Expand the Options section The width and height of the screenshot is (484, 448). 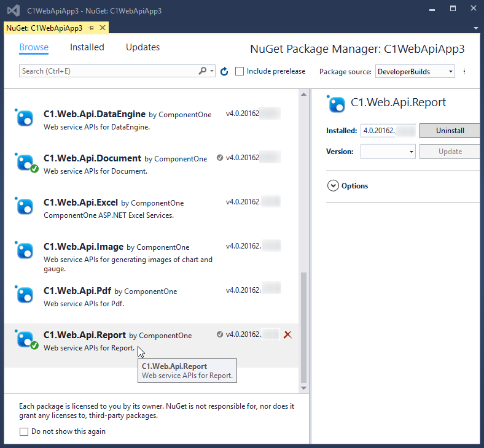click(x=334, y=186)
